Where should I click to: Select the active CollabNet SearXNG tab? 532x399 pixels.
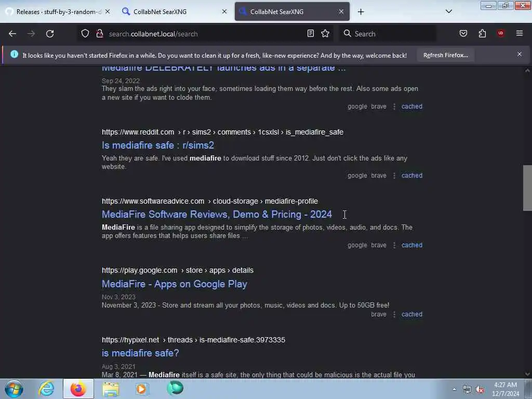(x=292, y=11)
